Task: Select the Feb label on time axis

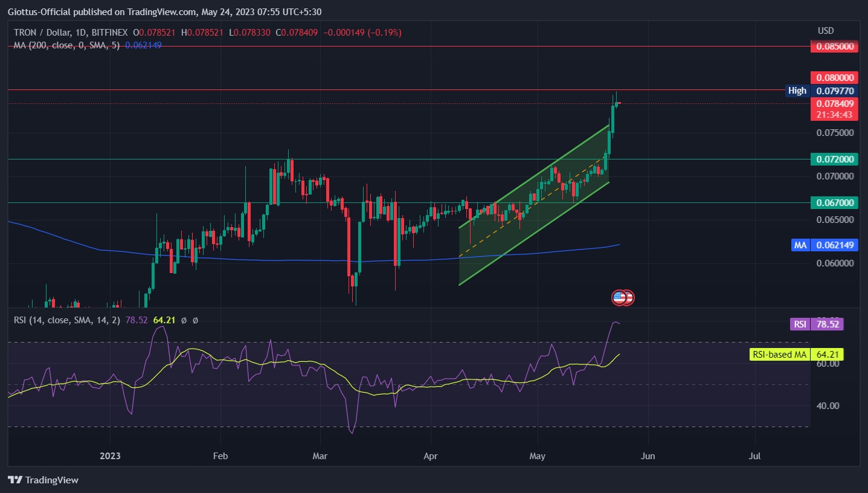Action: (220, 456)
